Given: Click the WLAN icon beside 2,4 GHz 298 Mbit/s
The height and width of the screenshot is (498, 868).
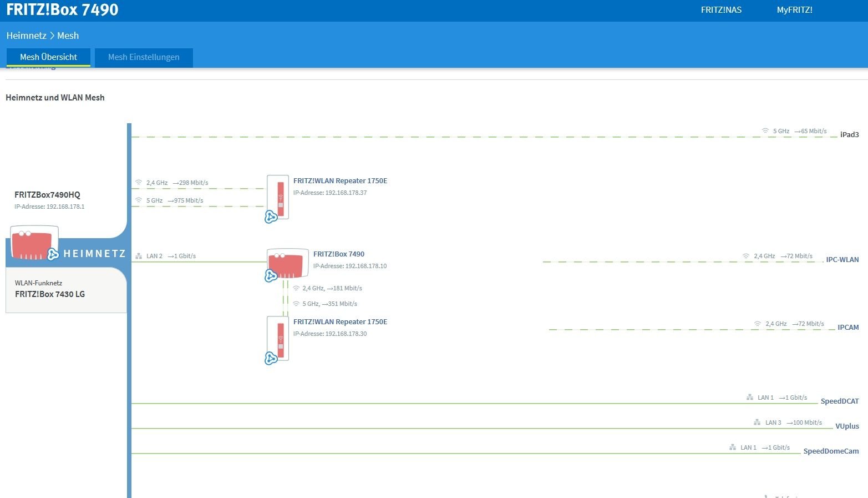Looking at the screenshot, I should (x=139, y=183).
